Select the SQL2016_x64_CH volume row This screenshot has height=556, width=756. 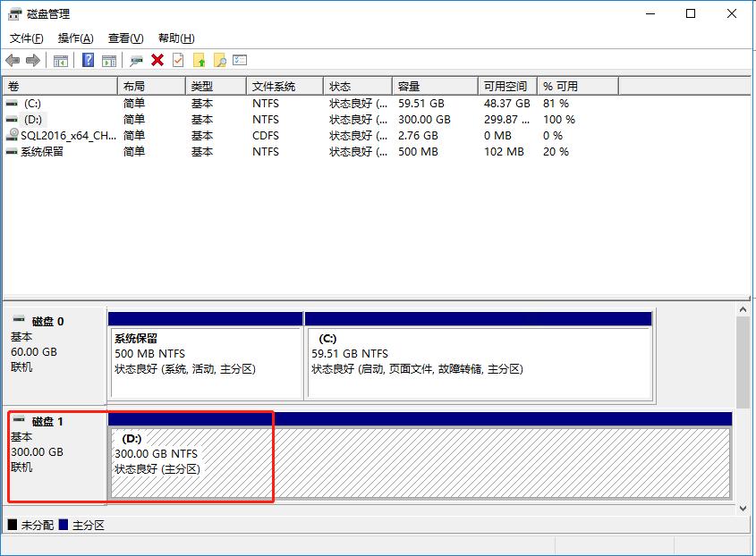(68, 136)
